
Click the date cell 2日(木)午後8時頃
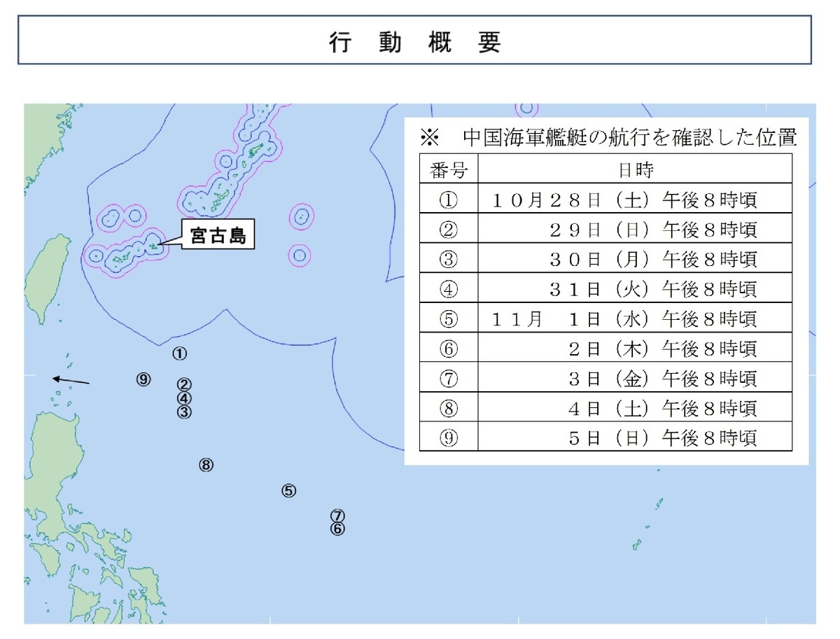point(636,349)
